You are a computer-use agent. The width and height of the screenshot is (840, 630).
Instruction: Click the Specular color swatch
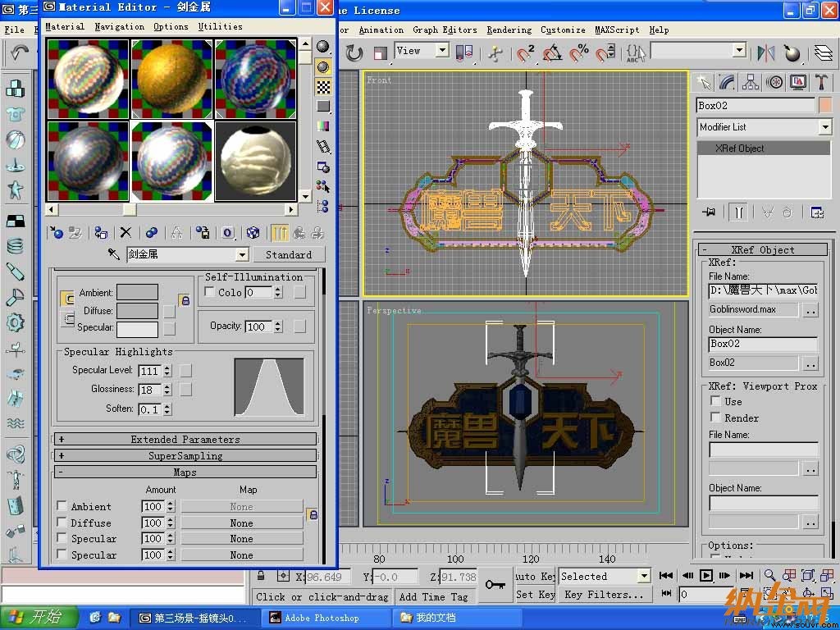(x=137, y=329)
